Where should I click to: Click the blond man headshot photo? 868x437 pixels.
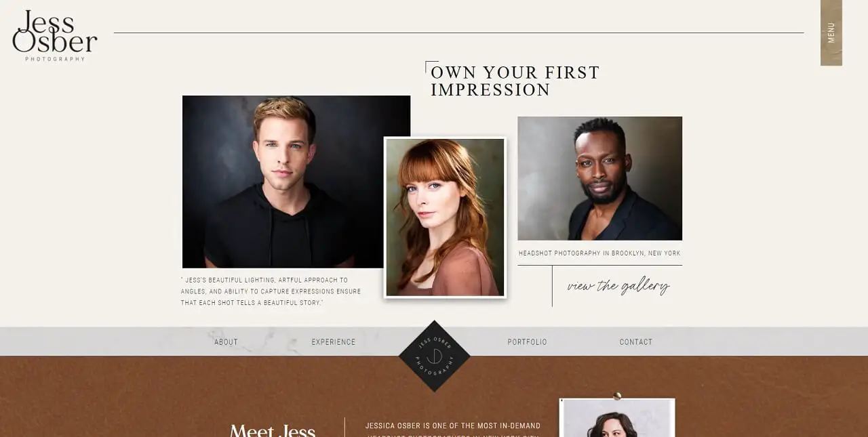[296, 182]
